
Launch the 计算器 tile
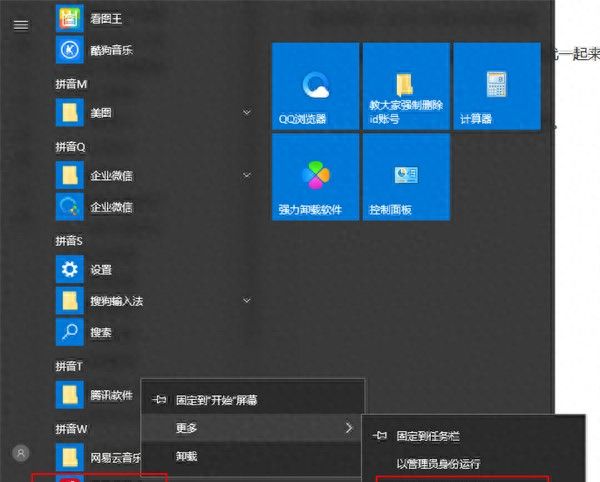click(497, 86)
